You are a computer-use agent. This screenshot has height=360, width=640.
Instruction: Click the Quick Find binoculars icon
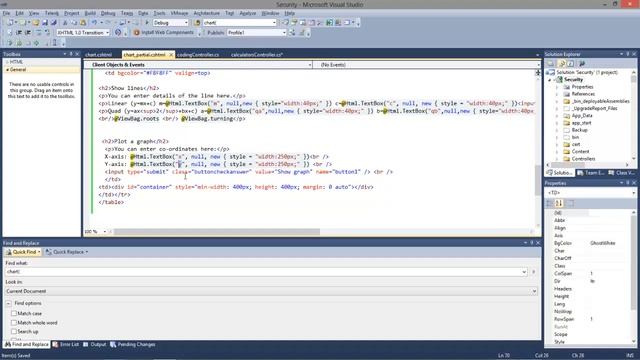9,252
